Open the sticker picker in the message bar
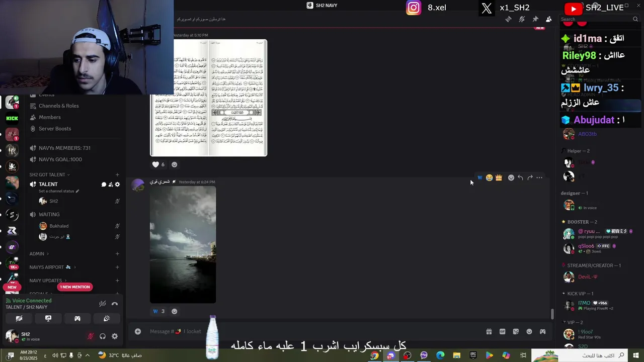 coord(516,331)
